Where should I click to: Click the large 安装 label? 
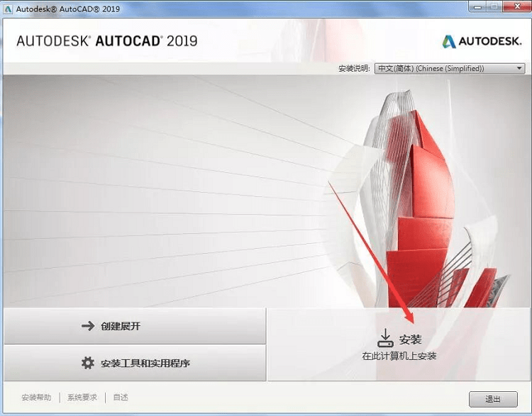[x=411, y=339]
